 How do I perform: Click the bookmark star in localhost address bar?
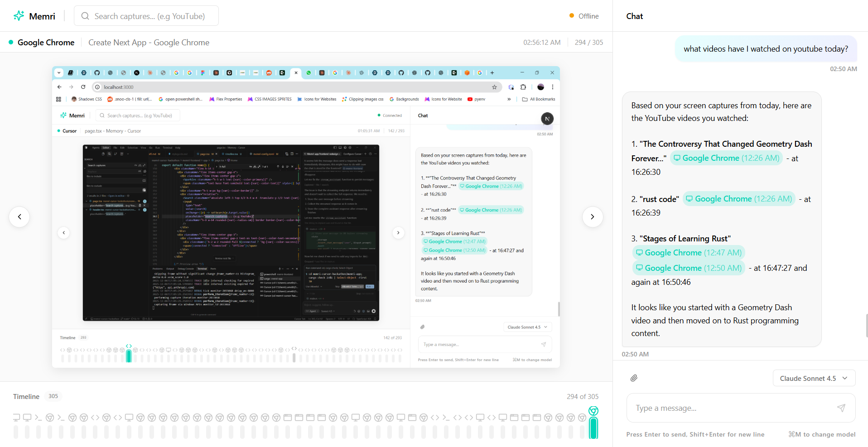(x=494, y=87)
